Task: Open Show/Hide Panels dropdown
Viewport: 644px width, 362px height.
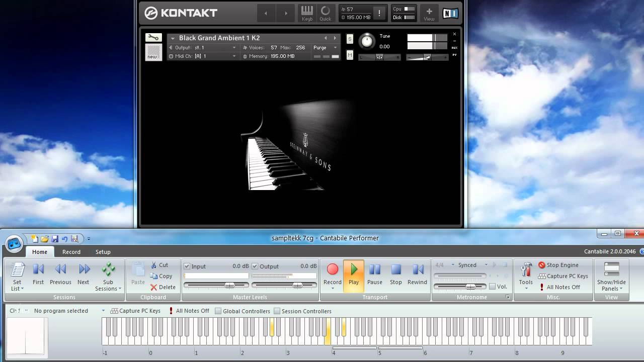Action: point(611,285)
